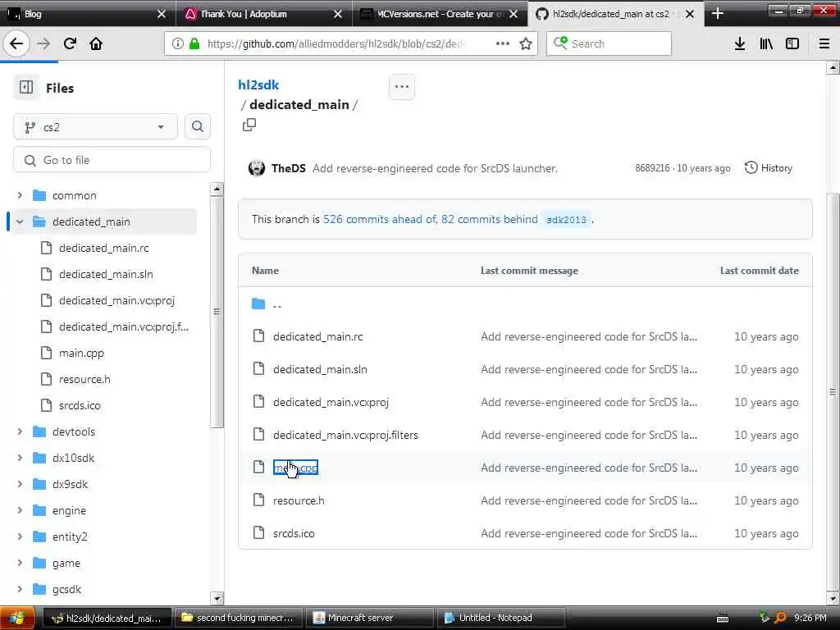Open dedicated_main.sln in the file list
Screen dimensions: 840x630
click(x=320, y=369)
